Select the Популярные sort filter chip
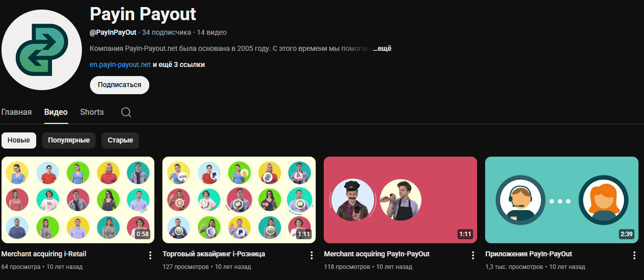Image resolution: width=644 pixels, height=280 pixels. pos(69,141)
